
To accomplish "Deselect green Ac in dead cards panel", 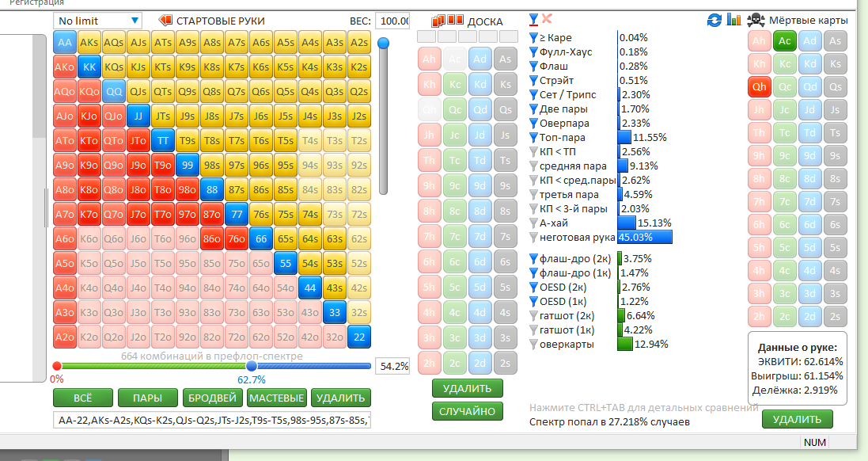I will pos(785,41).
